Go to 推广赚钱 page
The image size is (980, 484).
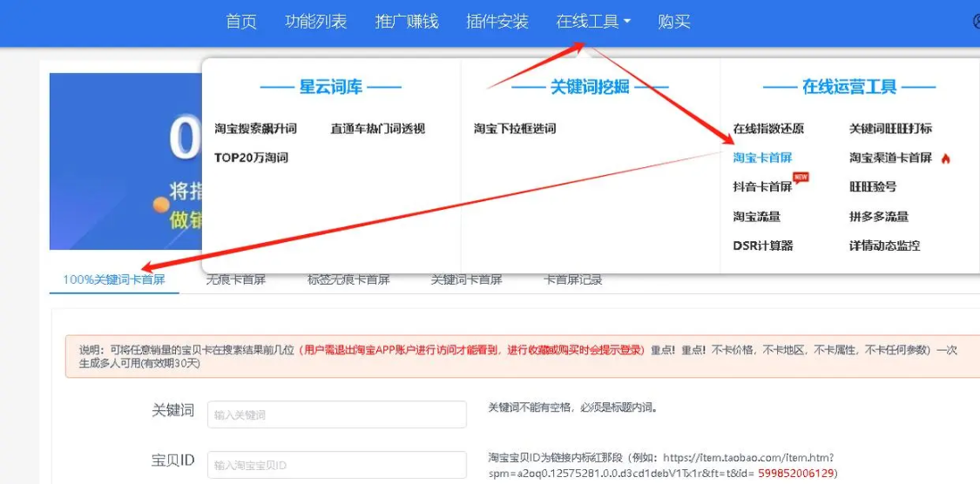coord(407,22)
